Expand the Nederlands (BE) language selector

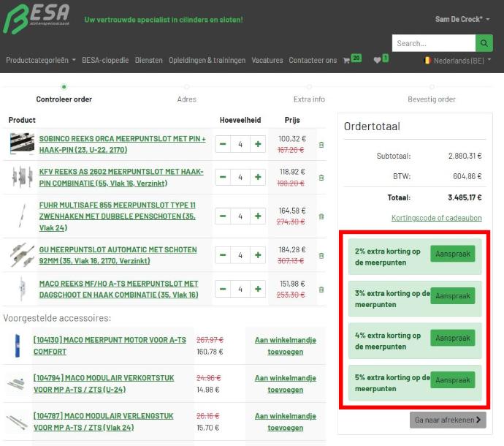[x=457, y=61]
